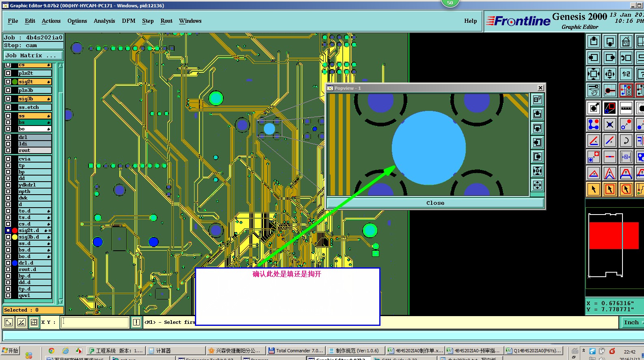
Task: Open the Edit menu
Action: (x=30, y=21)
